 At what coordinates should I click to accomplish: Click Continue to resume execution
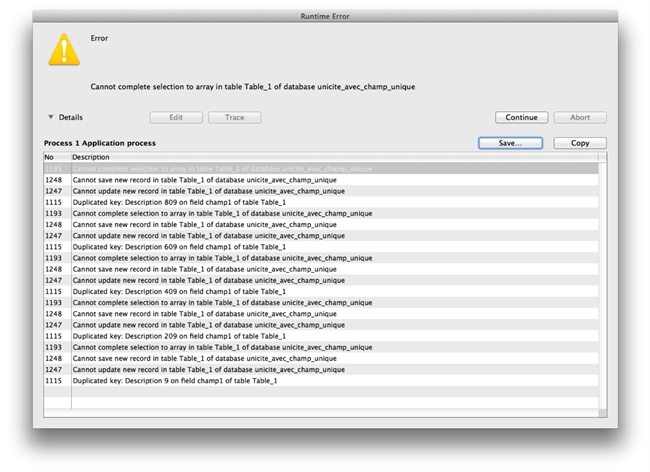point(521,117)
